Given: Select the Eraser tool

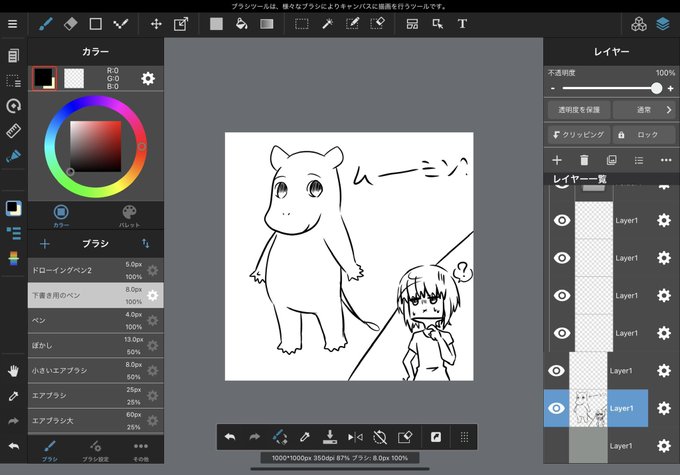Looking at the screenshot, I should [70, 24].
